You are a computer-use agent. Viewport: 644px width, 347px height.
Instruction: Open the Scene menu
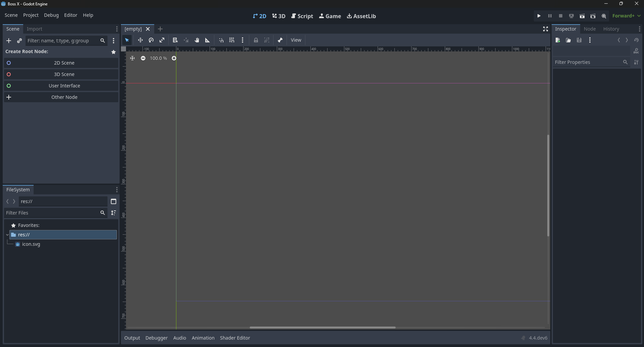(x=11, y=15)
